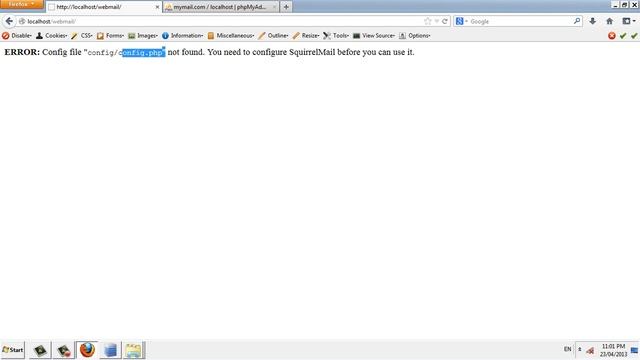Open the file explorer taskbar icon
This screenshot has height=360, width=640.
pyautogui.click(x=133, y=350)
